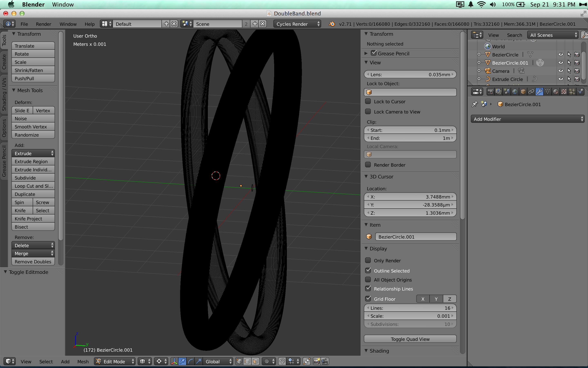Viewport: 588px width, 368px height.
Task: Open the Merge dropdown under Remove
Action: pyautogui.click(x=33, y=253)
